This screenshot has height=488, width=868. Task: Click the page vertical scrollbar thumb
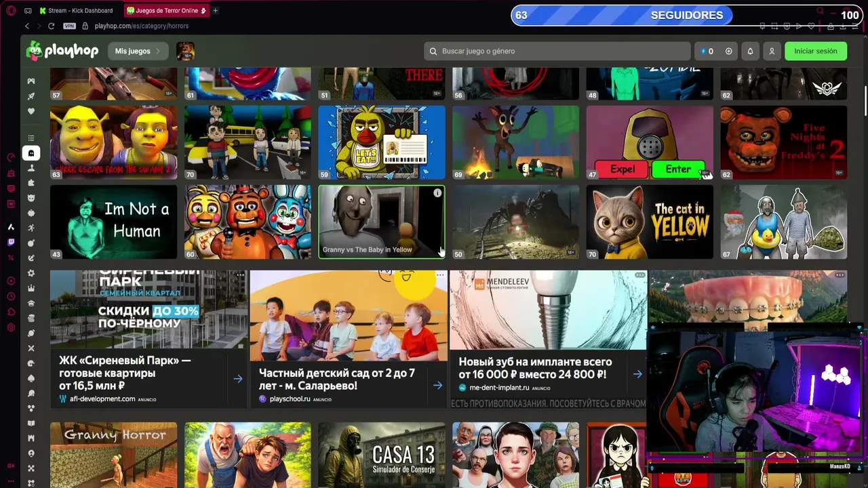click(x=864, y=102)
